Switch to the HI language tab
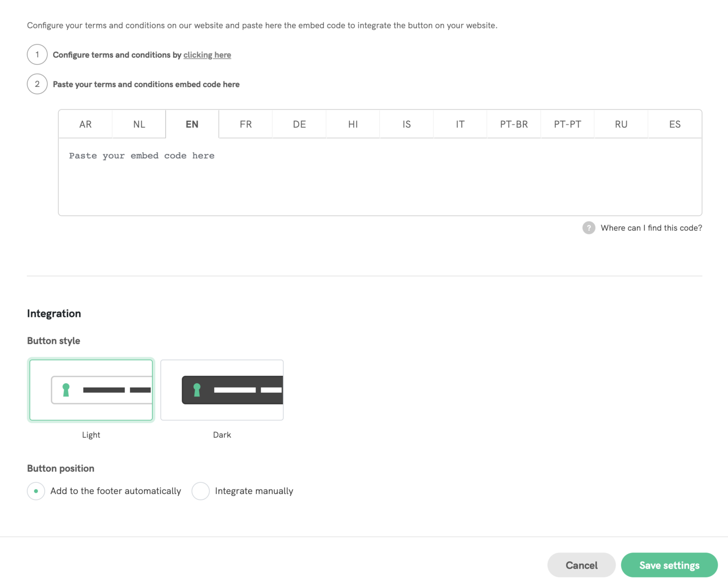 coord(353,124)
